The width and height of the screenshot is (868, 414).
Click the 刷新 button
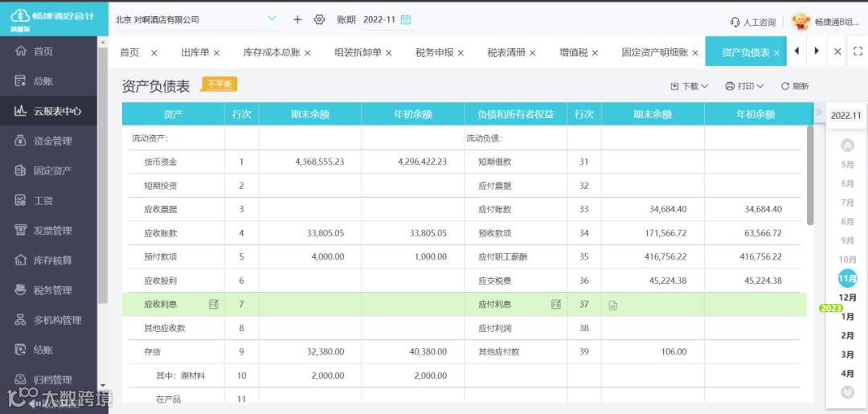pyautogui.click(x=795, y=86)
